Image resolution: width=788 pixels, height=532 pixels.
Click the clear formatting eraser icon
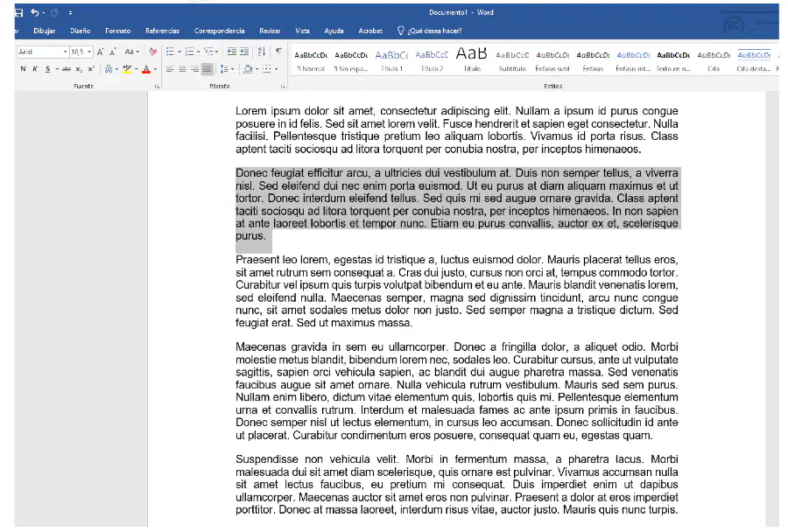click(x=153, y=52)
